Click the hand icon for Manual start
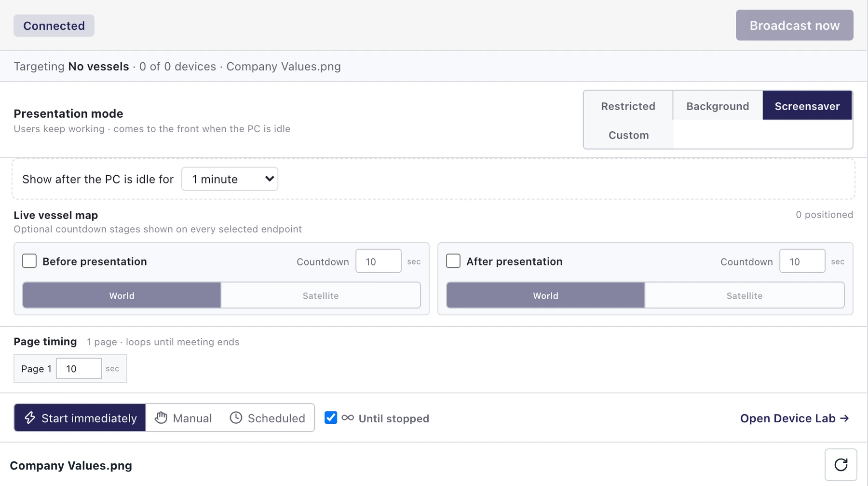 [x=161, y=417]
